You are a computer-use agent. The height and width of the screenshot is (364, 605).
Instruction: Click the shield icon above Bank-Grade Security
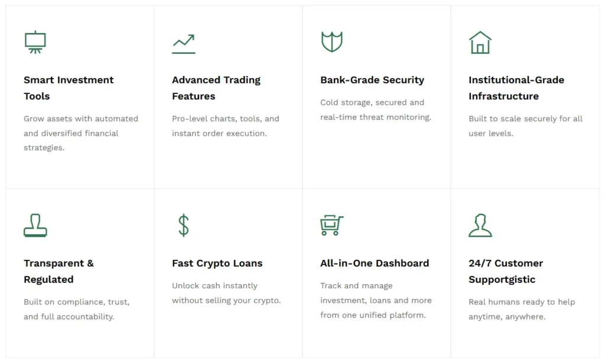[x=331, y=42]
